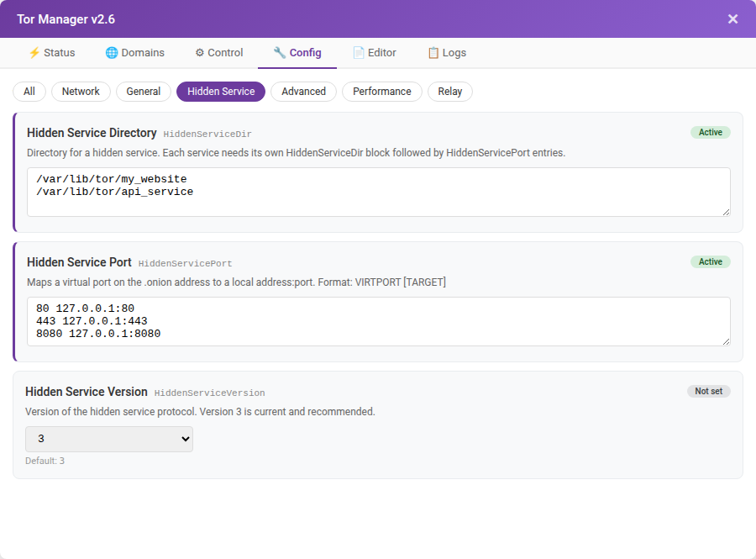Filter config by General
This screenshot has height=559, width=756.
(144, 92)
